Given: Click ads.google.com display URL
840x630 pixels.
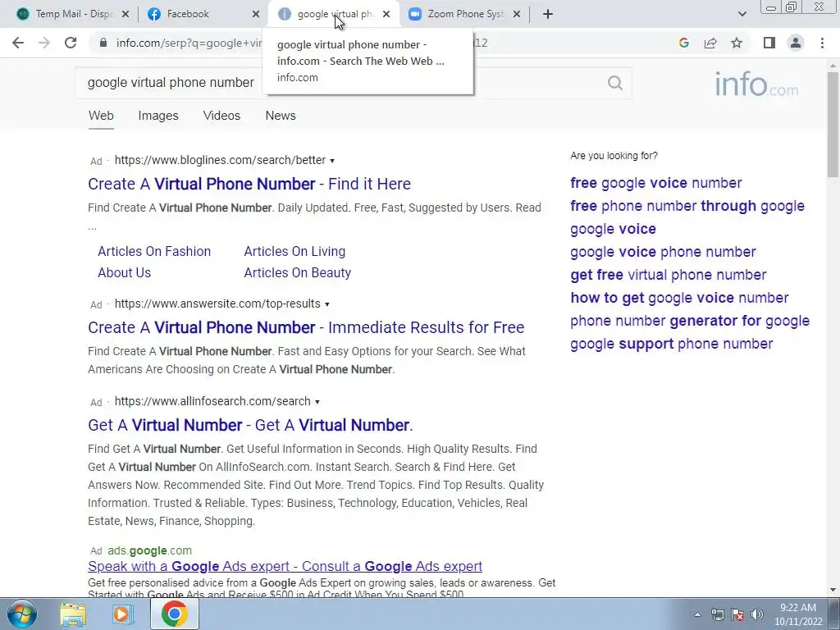Looking at the screenshot, I should point(149,550).
